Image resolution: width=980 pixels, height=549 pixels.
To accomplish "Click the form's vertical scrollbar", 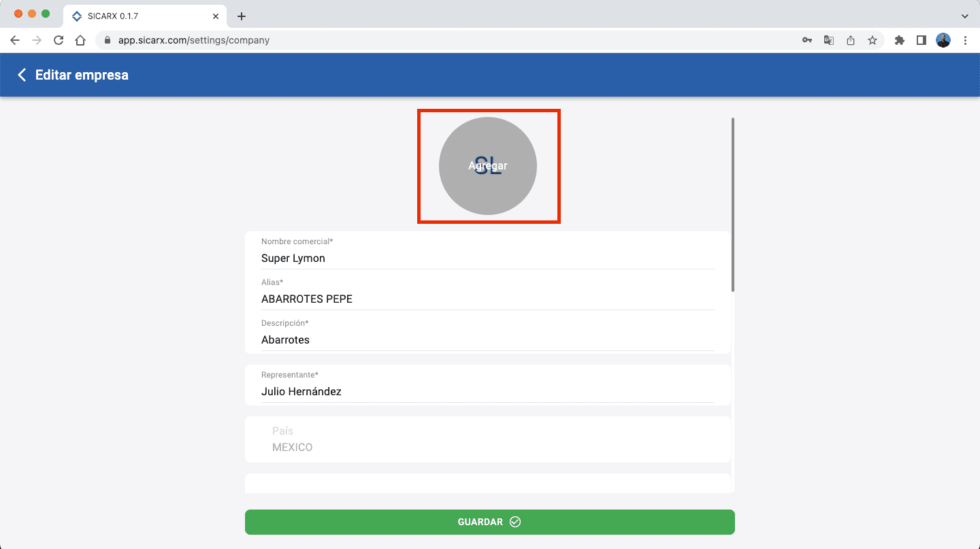I will point(733,204).
